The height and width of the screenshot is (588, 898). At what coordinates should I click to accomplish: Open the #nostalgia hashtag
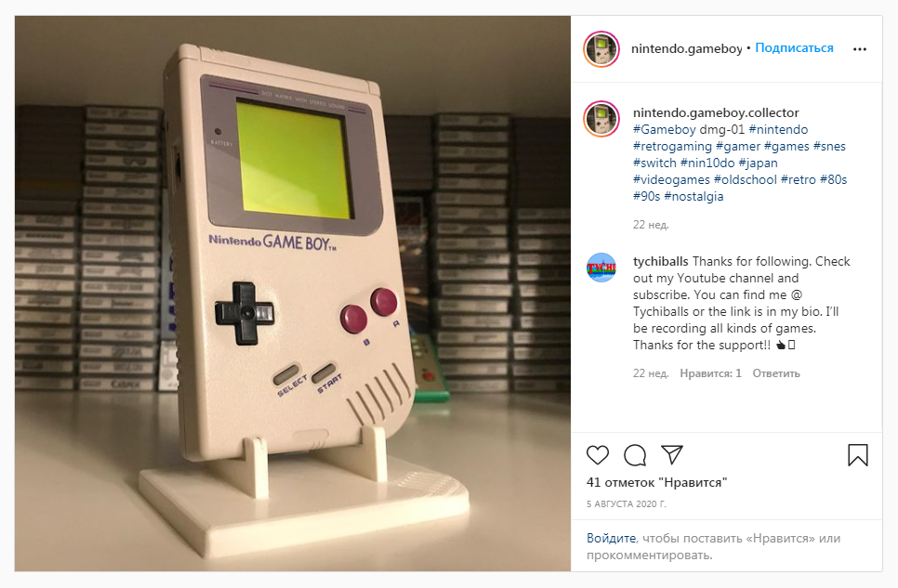[x=693, y=196]
